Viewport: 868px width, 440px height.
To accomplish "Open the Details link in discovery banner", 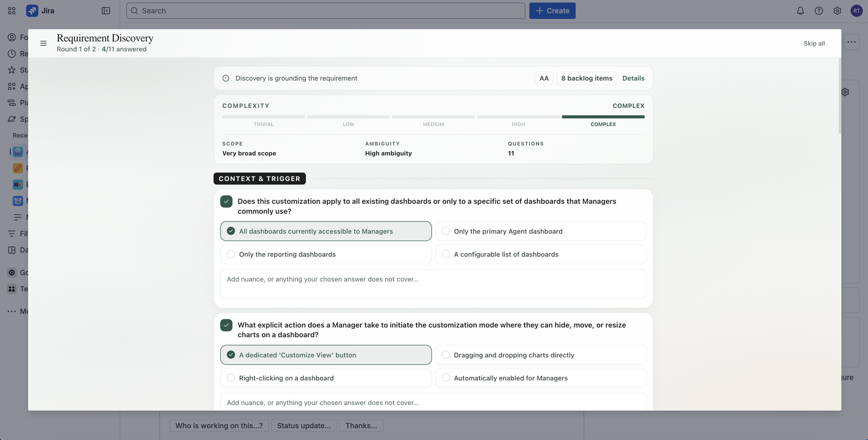I will click(633, 78).
